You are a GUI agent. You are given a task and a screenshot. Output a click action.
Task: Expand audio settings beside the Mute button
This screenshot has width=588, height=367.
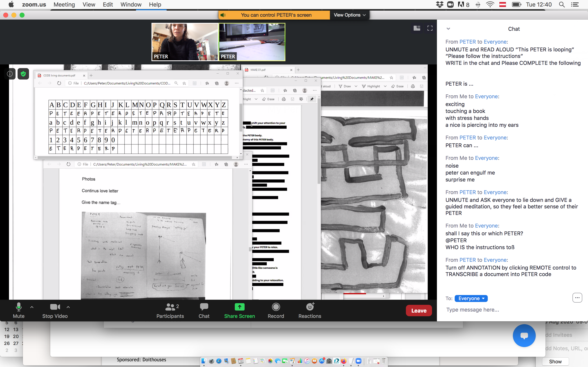click(32, 307)
